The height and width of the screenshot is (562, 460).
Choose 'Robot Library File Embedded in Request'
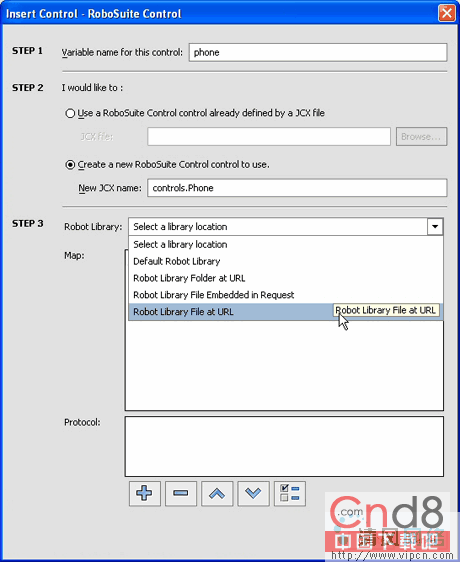pyautogui.click(x=286, y=295)
